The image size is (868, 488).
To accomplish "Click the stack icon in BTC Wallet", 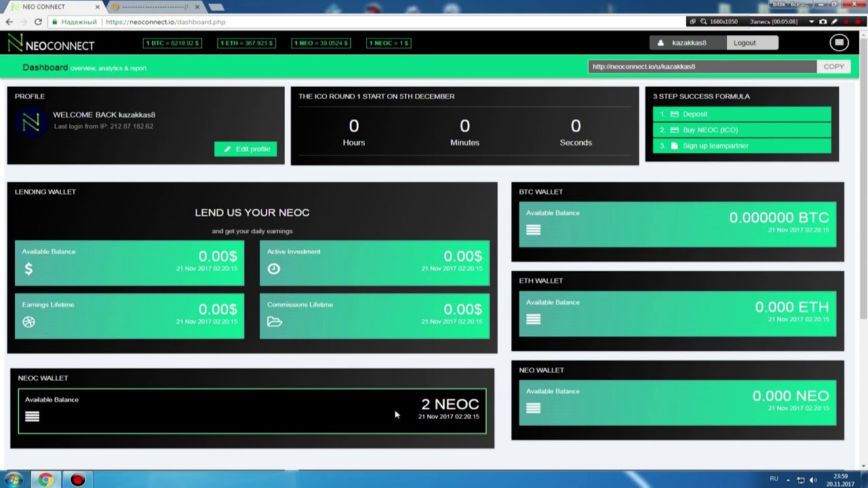I will coord(534,230).
